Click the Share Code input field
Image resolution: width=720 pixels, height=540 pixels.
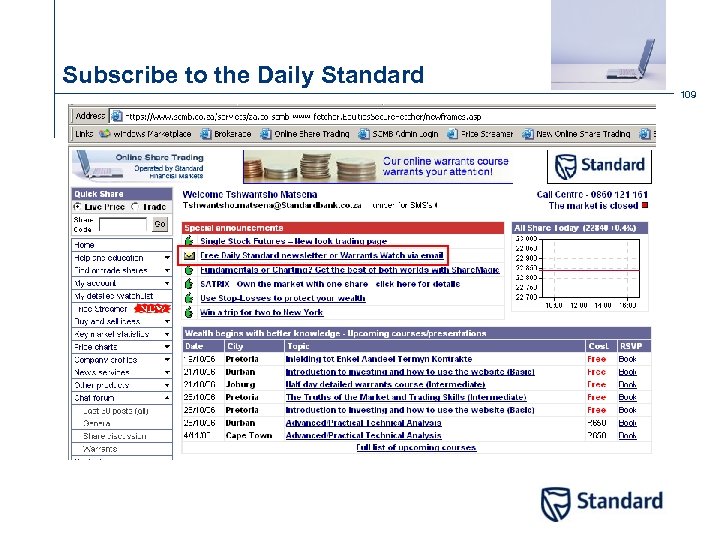pos(123,225)
